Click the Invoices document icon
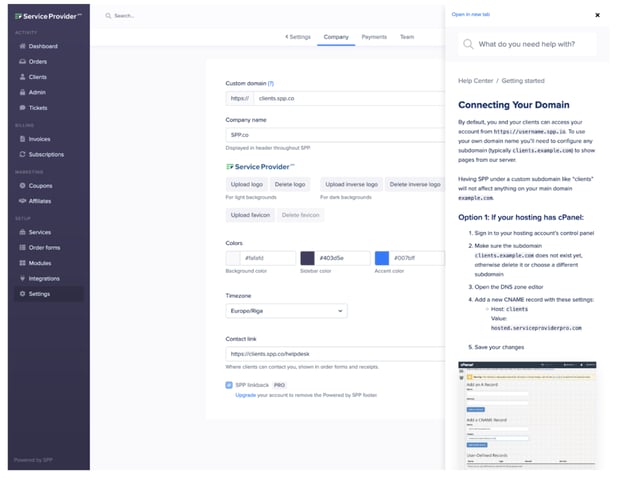 (x=23, y=139)
